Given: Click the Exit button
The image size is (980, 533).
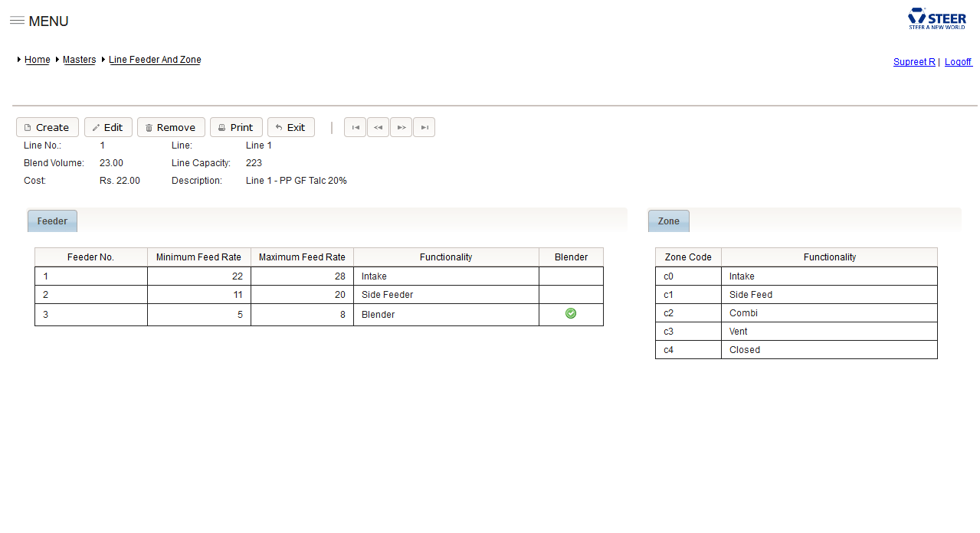Looking at the screenshot, I should point(290,127).
